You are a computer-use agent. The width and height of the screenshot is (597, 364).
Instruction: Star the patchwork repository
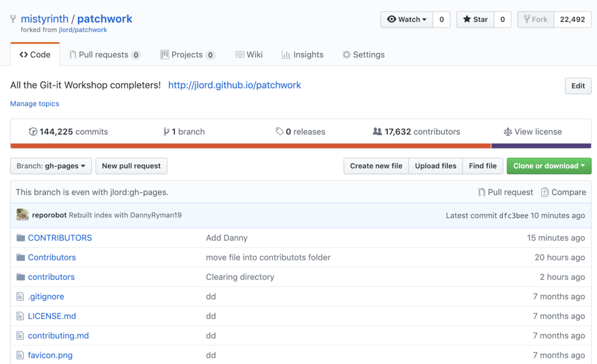[x=475, y=19]
